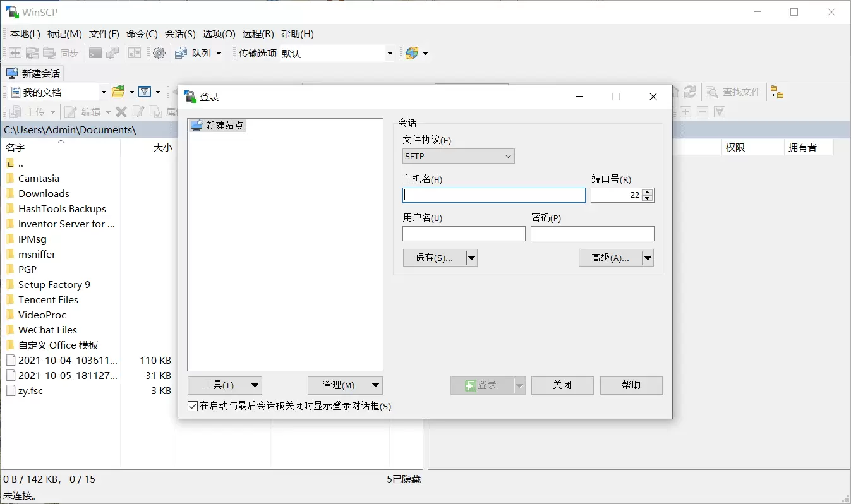Image resolution: width=851 pixels, height=504 pixels.
Task: Open the 帮助(H) menu
Action: pyautogui.click(x=298, y=34)
